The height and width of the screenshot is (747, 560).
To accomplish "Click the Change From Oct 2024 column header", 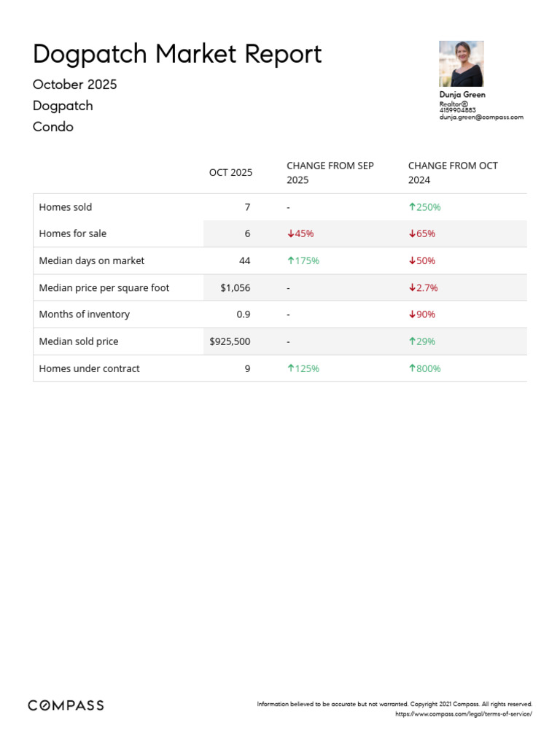I will 453,173.
